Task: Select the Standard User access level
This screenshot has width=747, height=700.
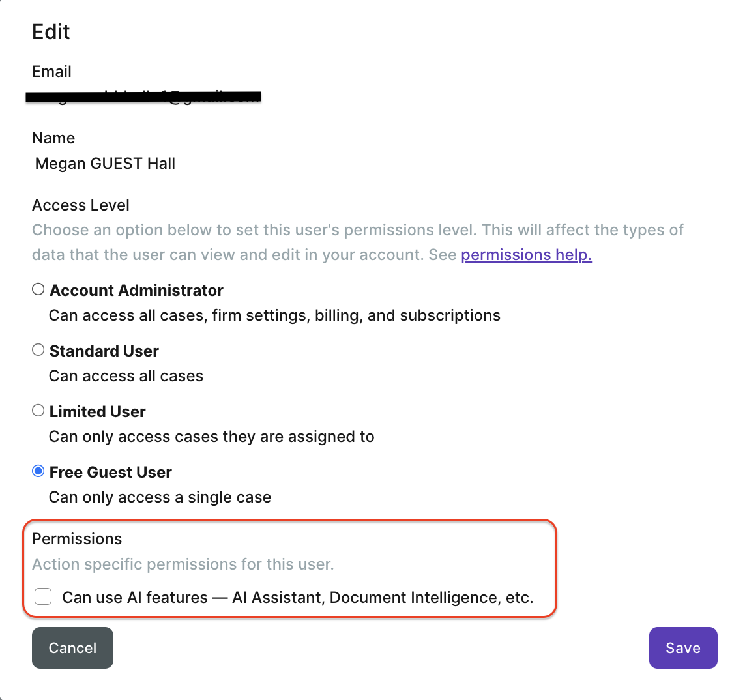Action: tap(38, 349)
